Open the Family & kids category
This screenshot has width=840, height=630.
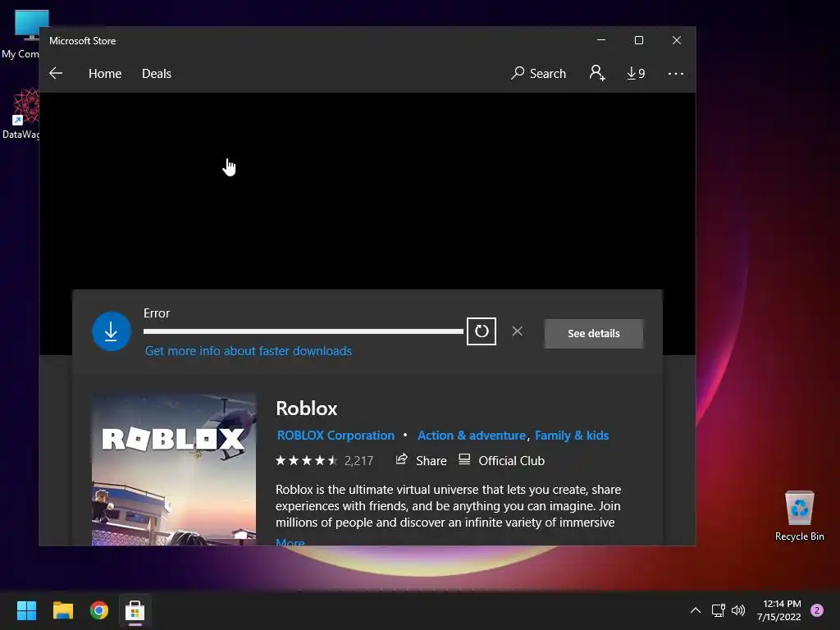click(x=572, y=436)
